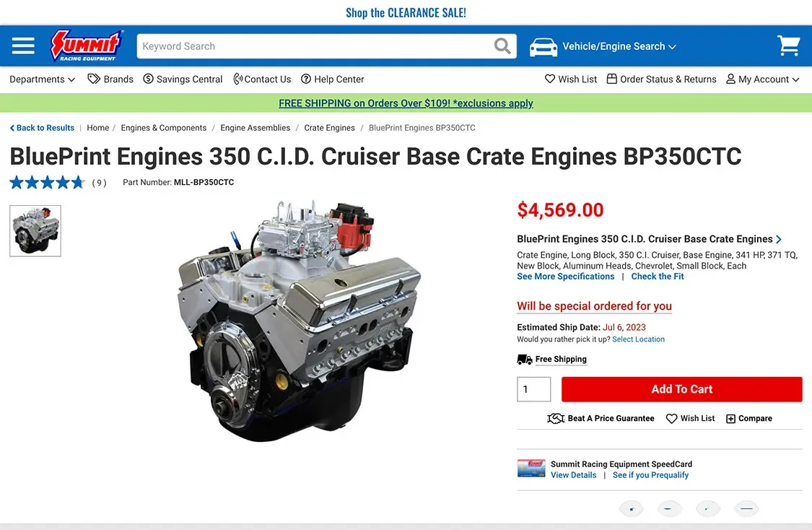Open the My Account dropdown
Viewport: 812px width, 530px height.
pyautogui.click(x=763, y=79)
